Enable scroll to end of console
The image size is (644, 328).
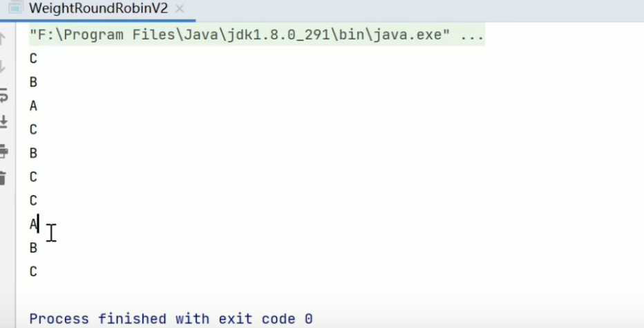tap(3, 122)
